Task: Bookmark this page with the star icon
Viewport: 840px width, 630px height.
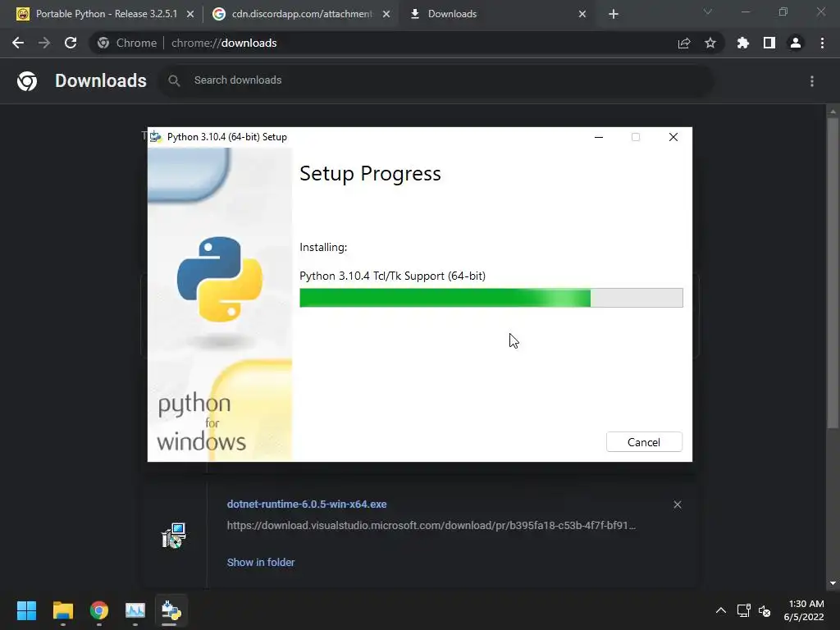Action: pos(710,43)
